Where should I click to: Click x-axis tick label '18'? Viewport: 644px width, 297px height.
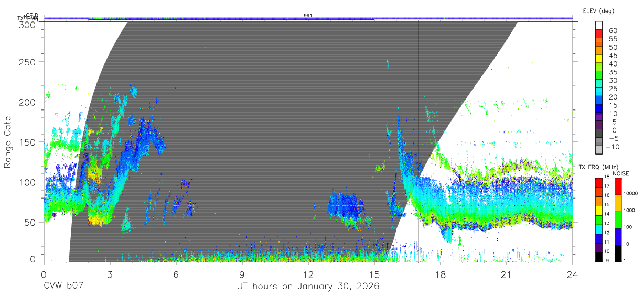point(441,274)
